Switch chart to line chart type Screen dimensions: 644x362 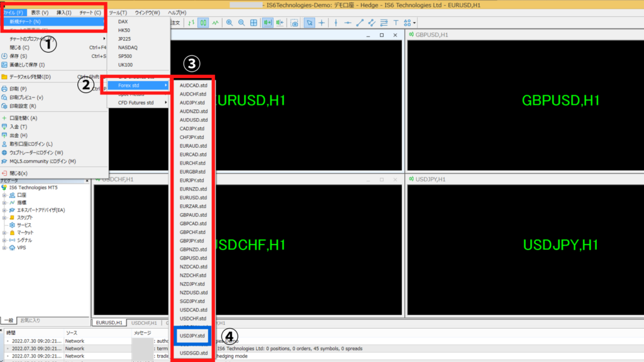tap(215, 23)
